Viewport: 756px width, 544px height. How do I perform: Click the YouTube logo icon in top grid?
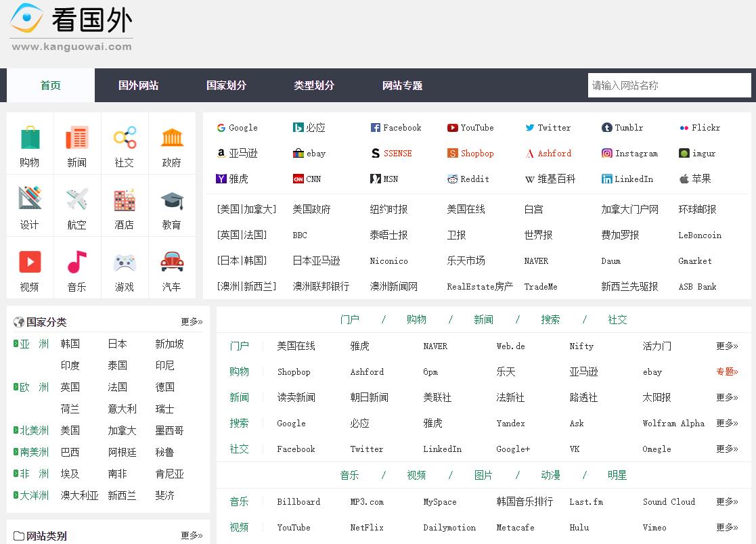point(452,128)
